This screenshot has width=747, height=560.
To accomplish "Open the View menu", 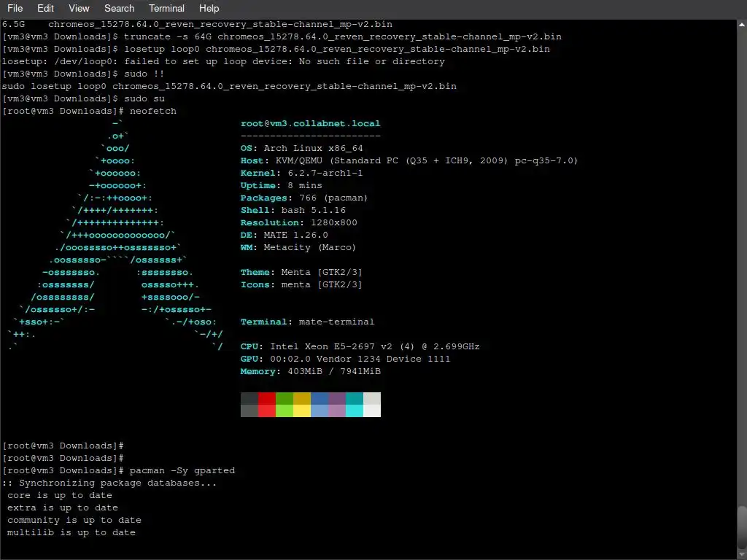I will pyautogui.click(x=79, y=9).
